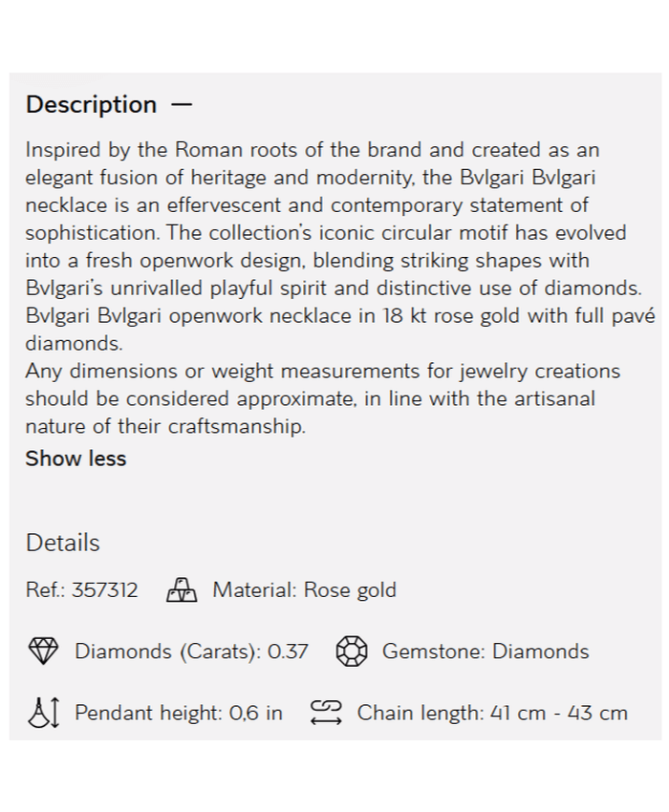Screen dimensions: 669x812
Task: Click the "nature of their craftsmanship" line
Action: coord(164,427)
